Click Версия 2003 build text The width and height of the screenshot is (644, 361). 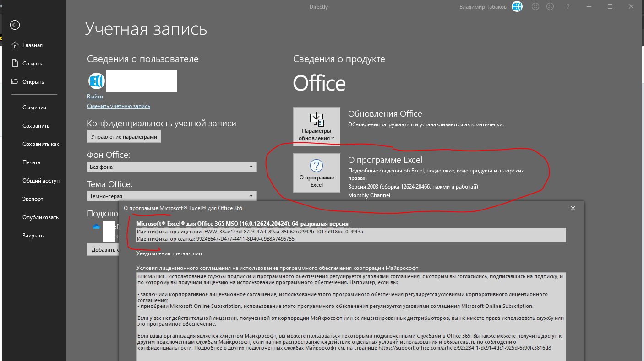tap(413, 187)
